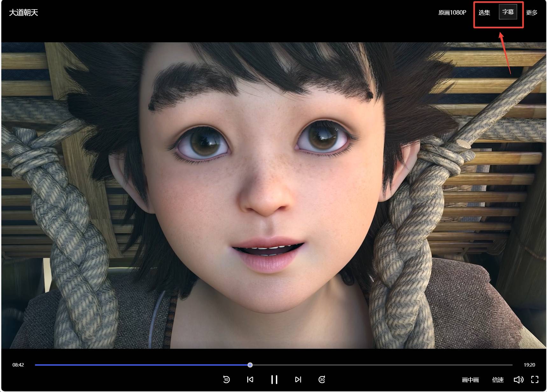Jump to the next episode

pos(298,380)
